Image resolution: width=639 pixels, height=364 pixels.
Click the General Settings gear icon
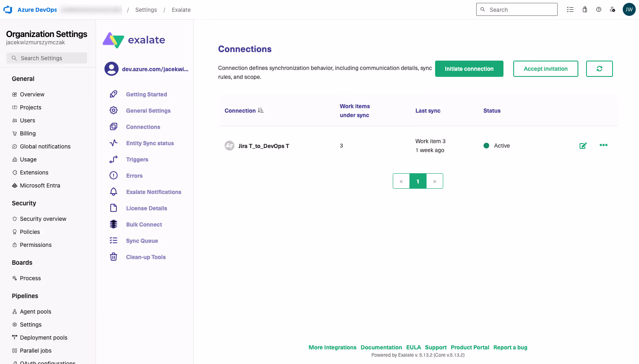114,110
